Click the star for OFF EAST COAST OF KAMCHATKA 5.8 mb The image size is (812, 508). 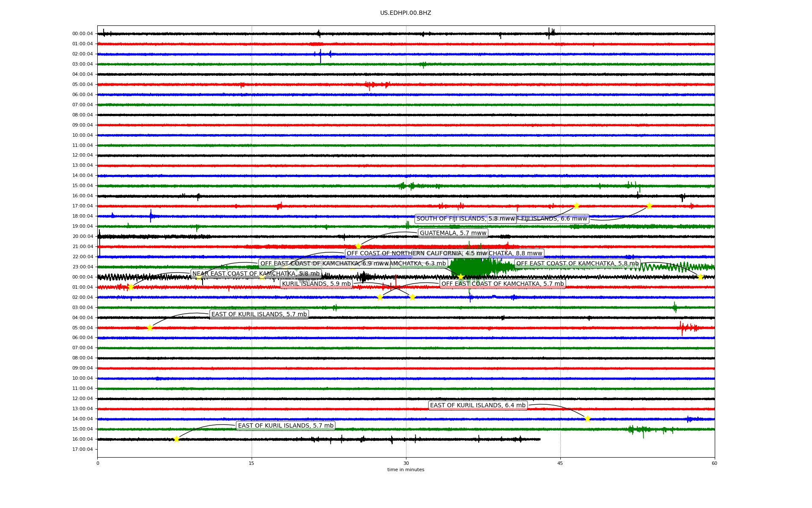click(x=700, y=277)
